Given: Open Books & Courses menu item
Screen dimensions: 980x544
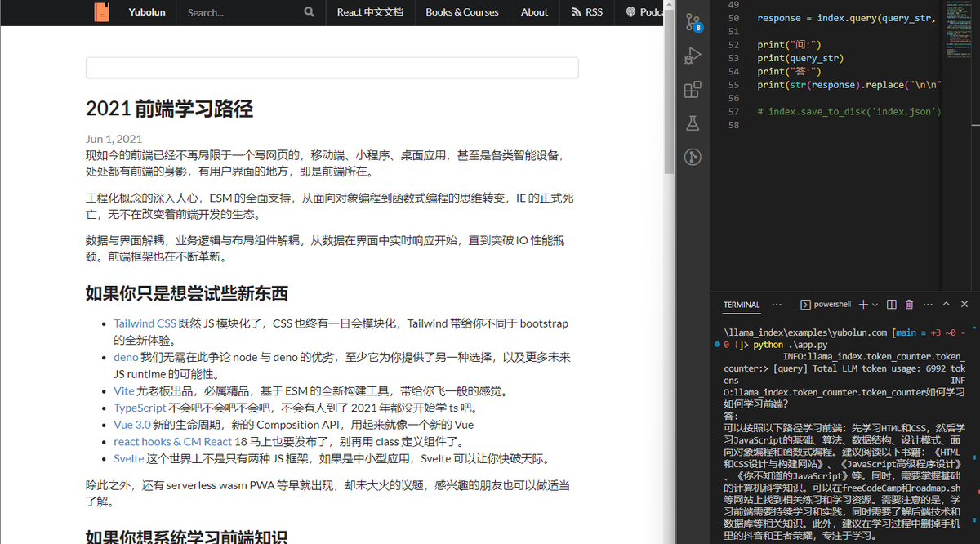Looking at the screenshot, I should (462, 12).
